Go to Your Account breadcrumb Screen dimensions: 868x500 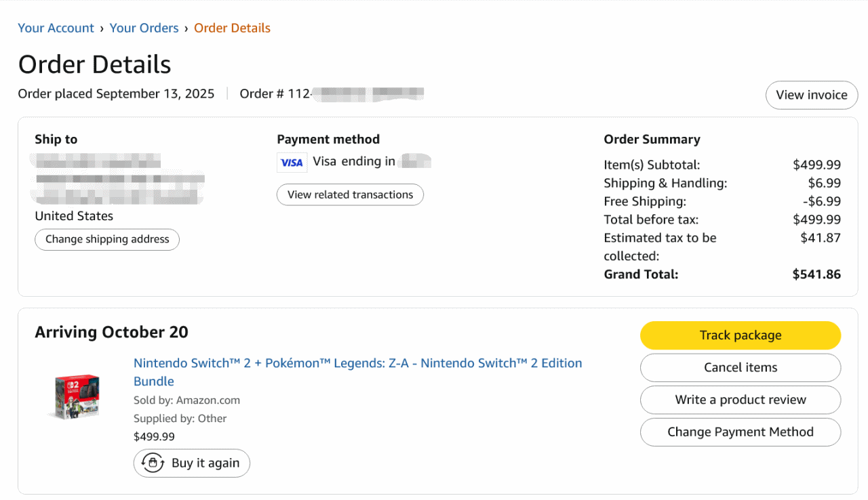pyautogui.click(x=56, y=28)
